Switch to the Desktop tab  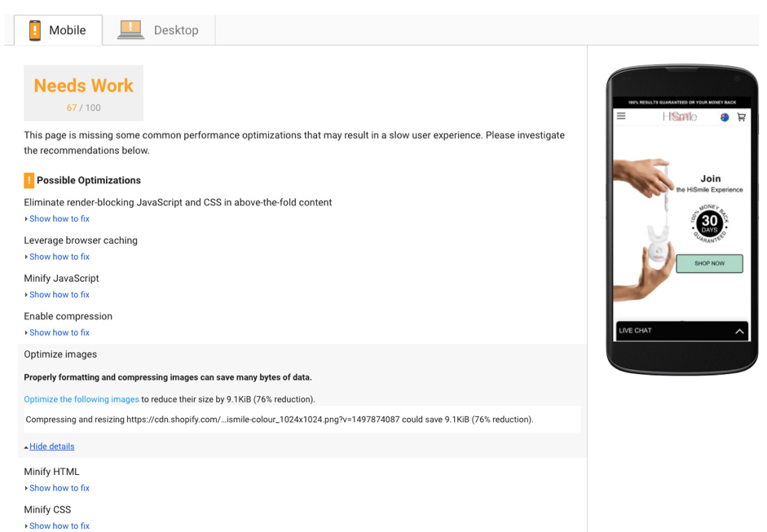point(158,30)
